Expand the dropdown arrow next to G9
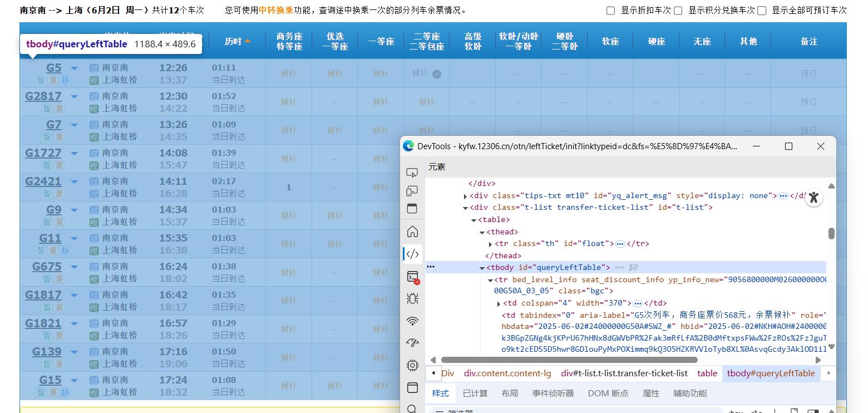This screenshot has width=868, height=413. point(74,210)
